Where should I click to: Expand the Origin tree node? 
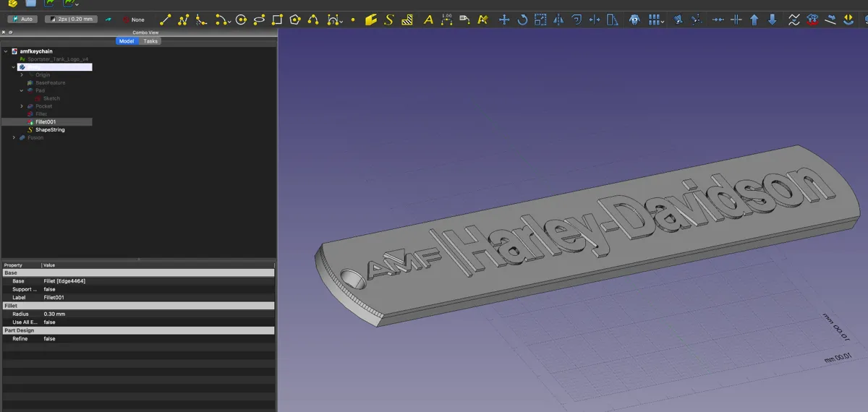click(x=22, y=75)
